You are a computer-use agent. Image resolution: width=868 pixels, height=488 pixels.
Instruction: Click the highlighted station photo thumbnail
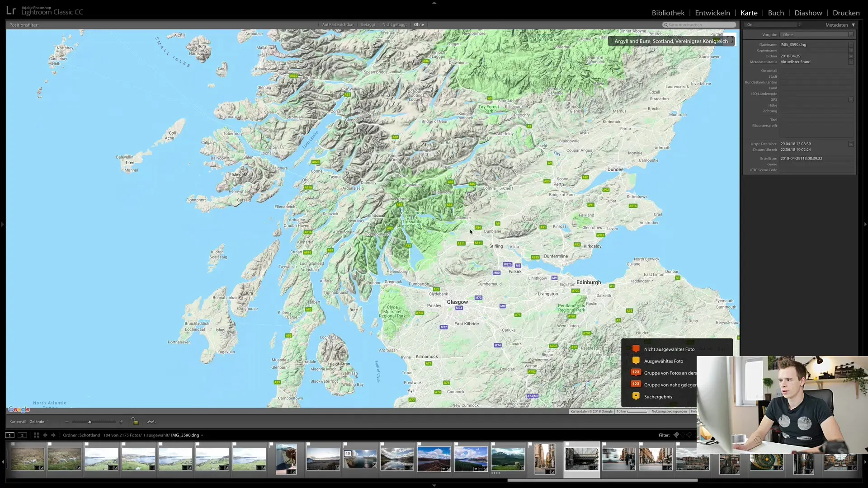(x=582, y=459)
